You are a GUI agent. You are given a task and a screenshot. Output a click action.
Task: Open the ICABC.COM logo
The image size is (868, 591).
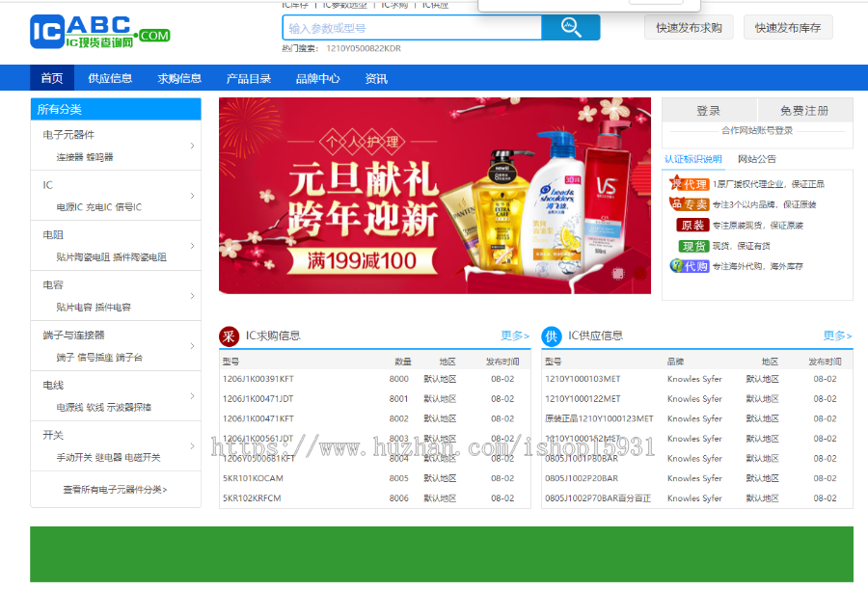point(99,32)
